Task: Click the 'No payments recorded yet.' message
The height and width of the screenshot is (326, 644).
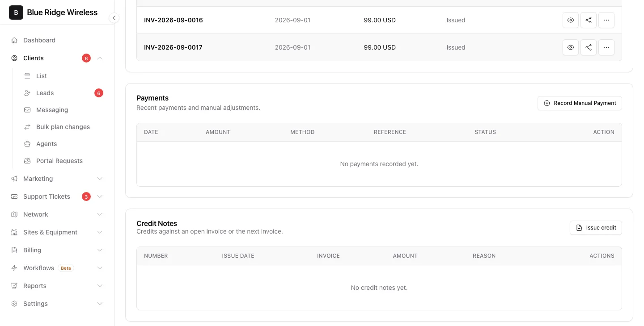Action: 379,164
